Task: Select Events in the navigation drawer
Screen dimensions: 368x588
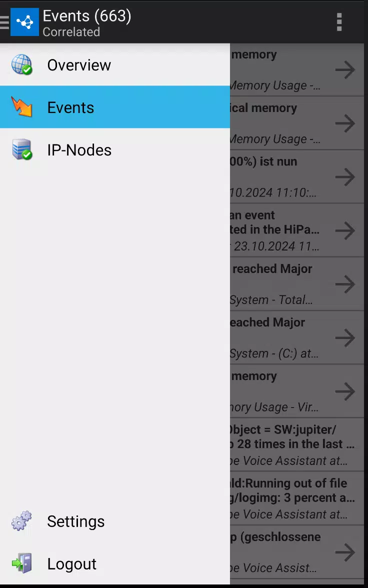Action: point(115,107)
